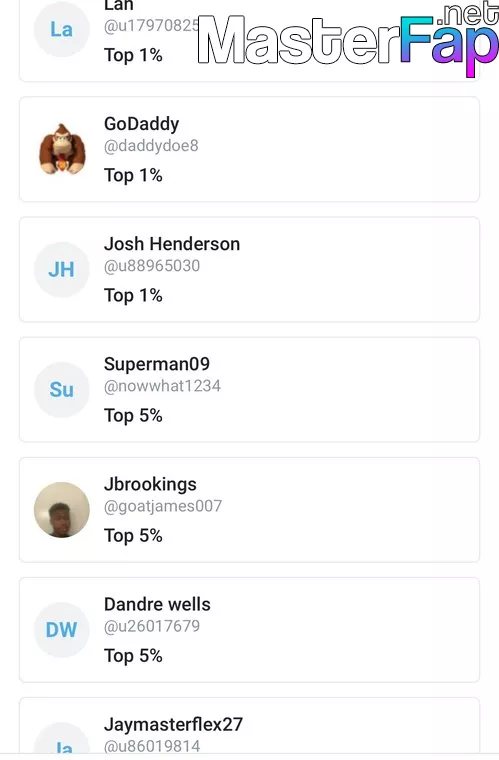The height and width of the screenshot is (760, 499).
Task: Select Josh Henderson's Top 1% label
Action: (x=133, y=295)
